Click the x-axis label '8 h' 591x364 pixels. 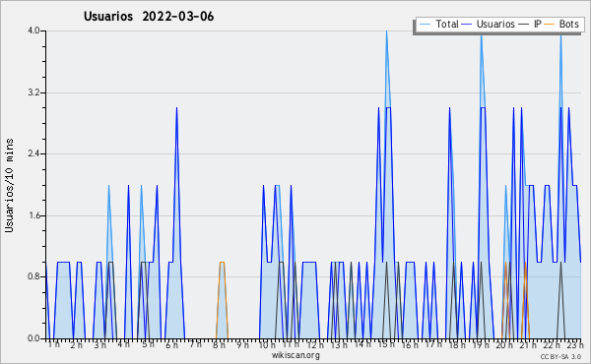pos(219,345)
